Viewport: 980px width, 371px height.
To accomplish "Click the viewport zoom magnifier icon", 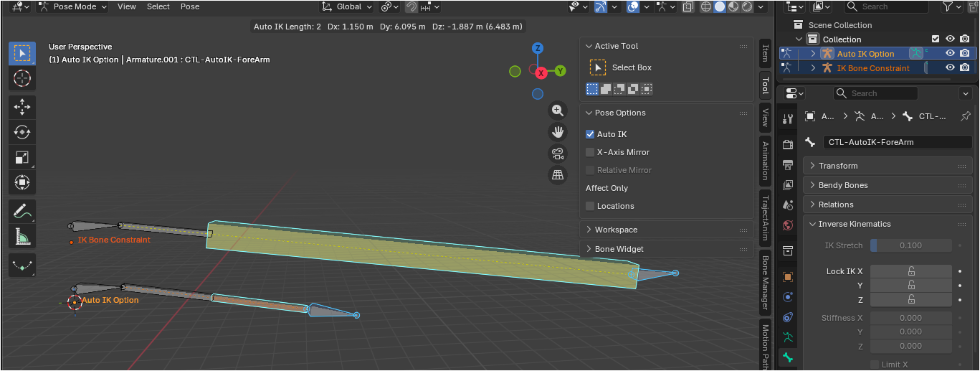I will [x=558, y=111].
